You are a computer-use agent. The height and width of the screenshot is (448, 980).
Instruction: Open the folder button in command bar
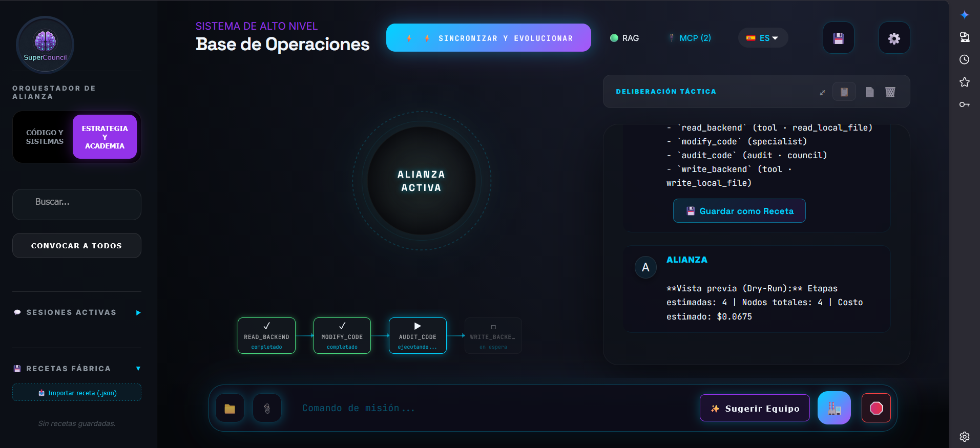click(x=230, y=408)
